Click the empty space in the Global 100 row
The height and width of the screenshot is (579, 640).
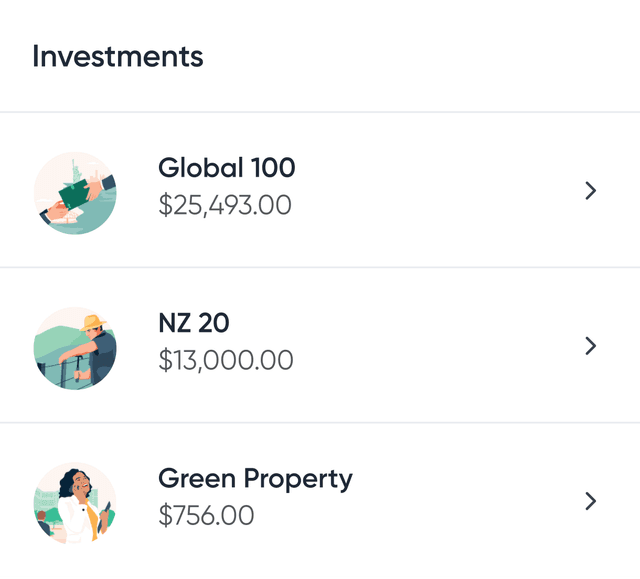click(440, 191)
